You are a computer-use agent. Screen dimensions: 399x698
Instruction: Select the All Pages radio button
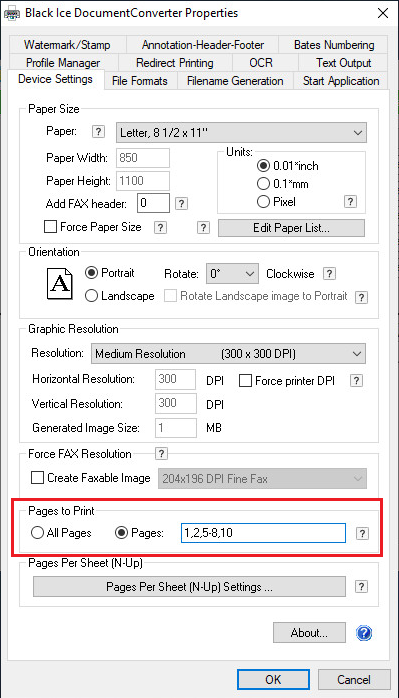37,533
